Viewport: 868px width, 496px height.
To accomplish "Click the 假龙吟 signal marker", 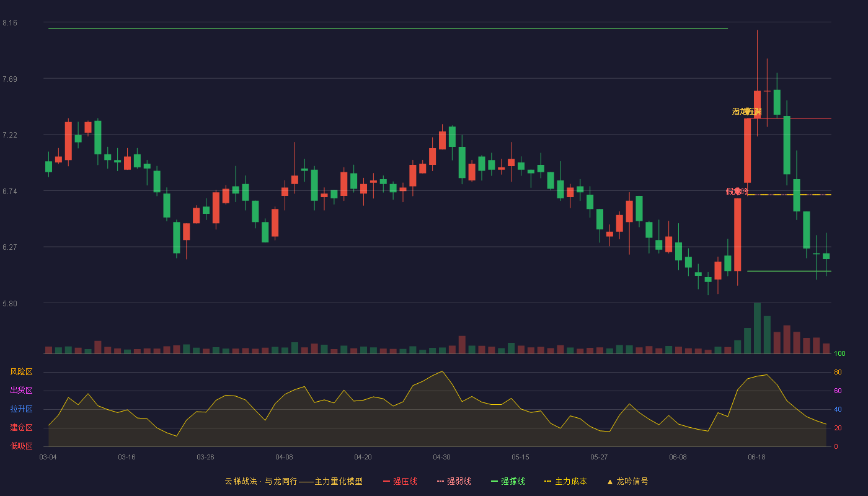I will coord(737,192).
